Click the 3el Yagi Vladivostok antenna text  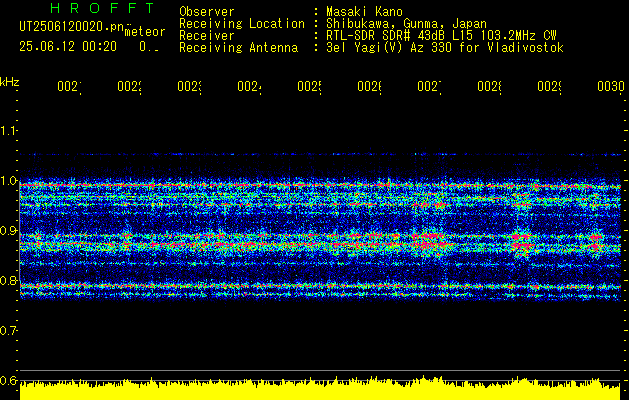[x=445, y=48]
